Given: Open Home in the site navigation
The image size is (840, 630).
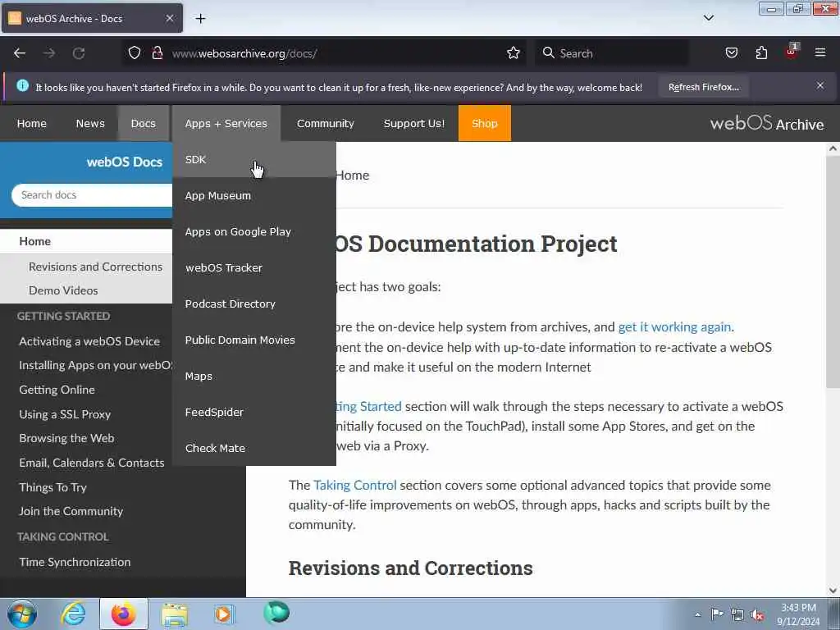Looking at the screenshot, I should [x=32, y=123].
